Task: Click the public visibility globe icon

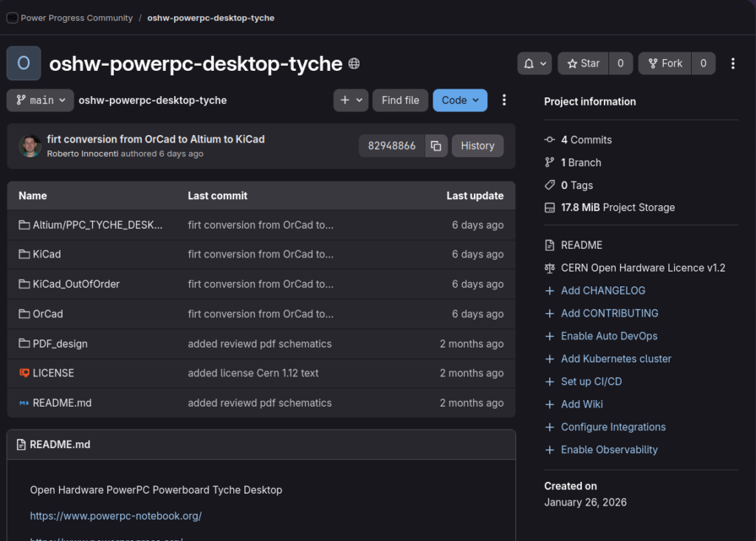Action: [354, 63]
